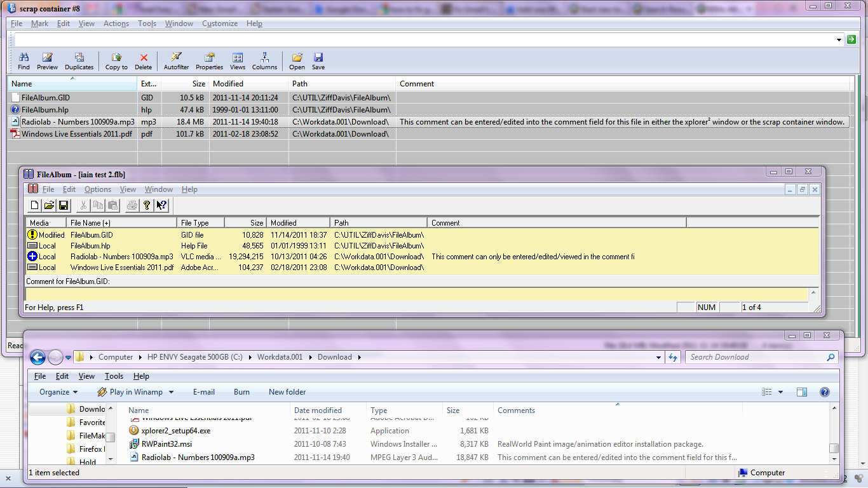Image resolution: width=868 pixels, height=488 pixels.
Task: Click Explorer file list vertical scrollbar thumb
Action: click(x=834, y=448)
